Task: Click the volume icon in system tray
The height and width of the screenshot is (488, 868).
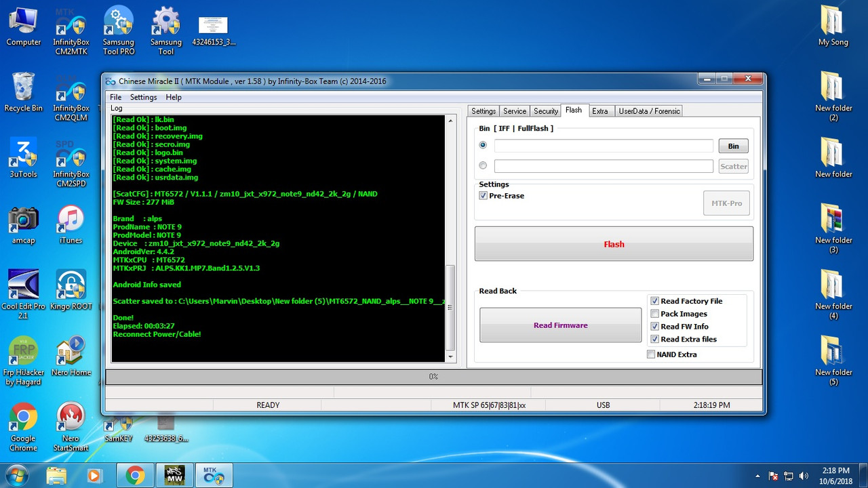Action: click(x=804, y=476)
